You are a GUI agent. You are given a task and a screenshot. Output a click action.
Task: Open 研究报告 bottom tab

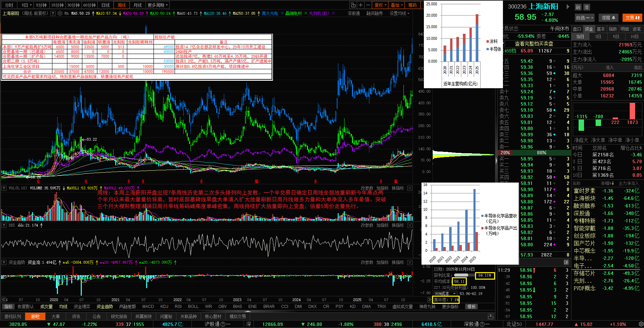pos(119,316)
